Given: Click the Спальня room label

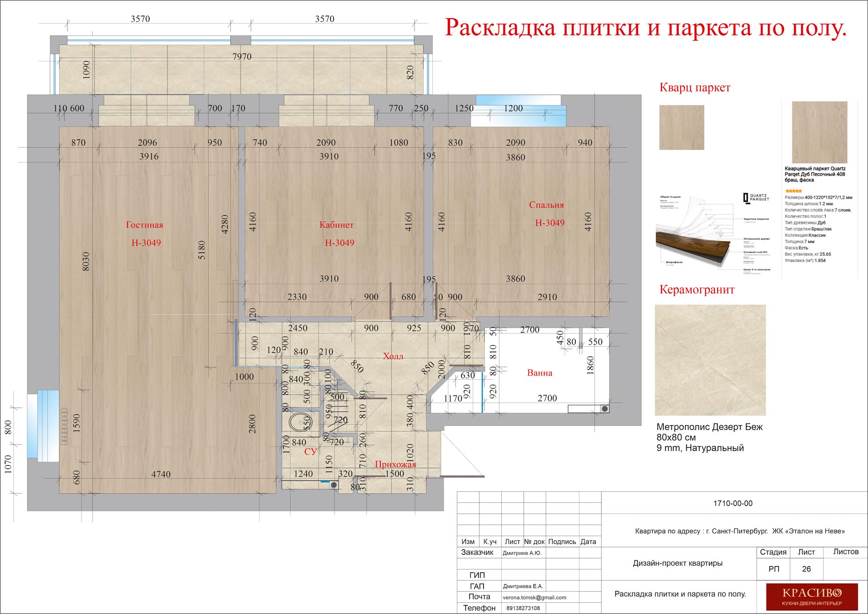Looking at the screenshot, I should [546, 205].
